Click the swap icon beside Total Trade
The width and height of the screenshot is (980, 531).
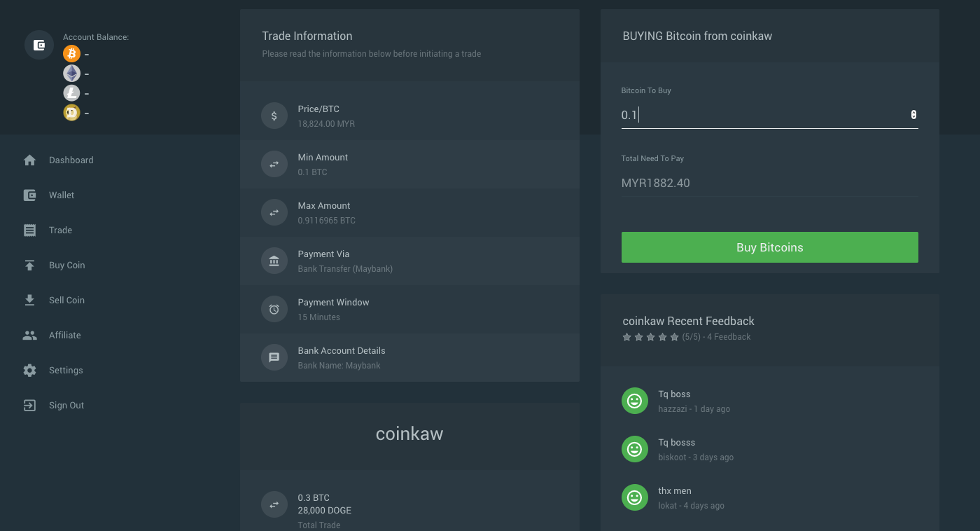[274, 504]
